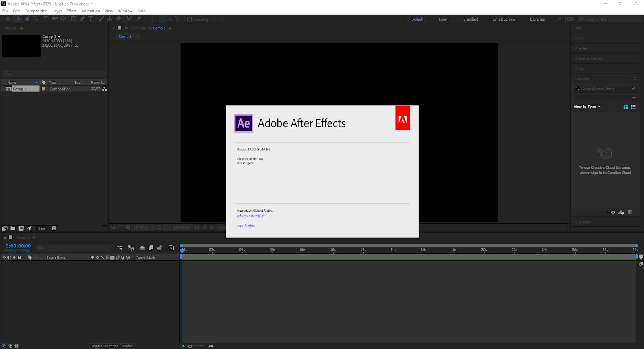Toggle the composition viewer lock icon
Image resolution: width=644 pixels, height=349 pixels.
coord(126,28)
